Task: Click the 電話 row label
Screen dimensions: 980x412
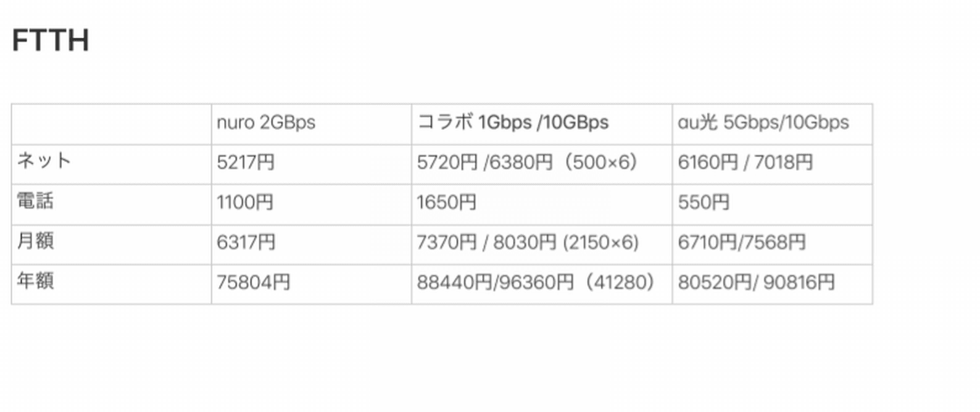Action: click(111, 204)
